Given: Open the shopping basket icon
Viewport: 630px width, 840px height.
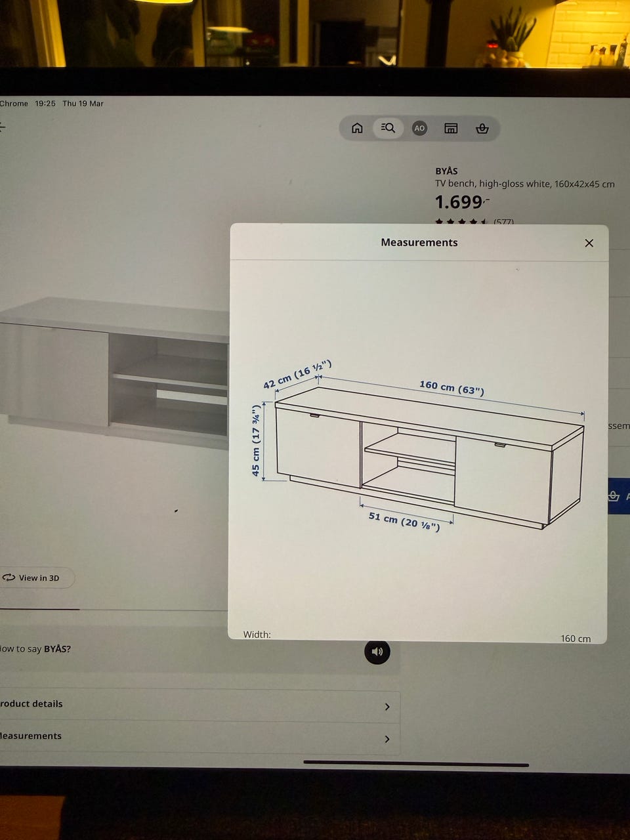Looking at the screenshot, I should click(482, 128).
